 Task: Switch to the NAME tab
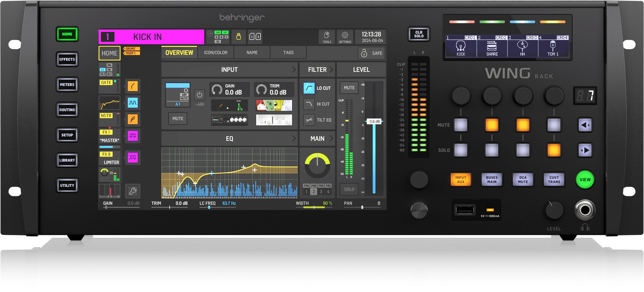point(252,53)
